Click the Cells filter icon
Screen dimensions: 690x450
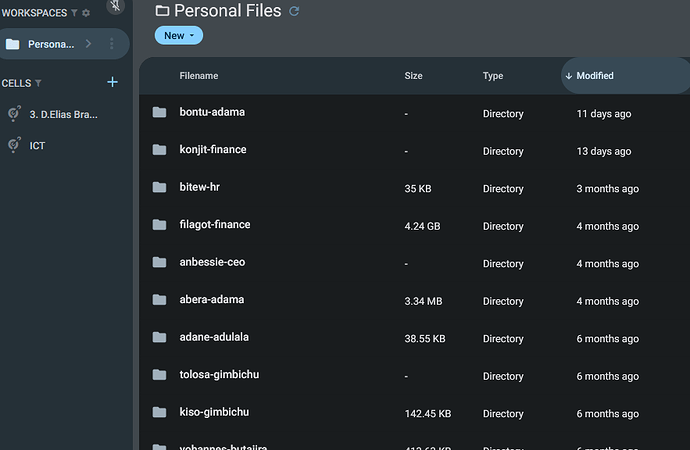pos(38,83)
